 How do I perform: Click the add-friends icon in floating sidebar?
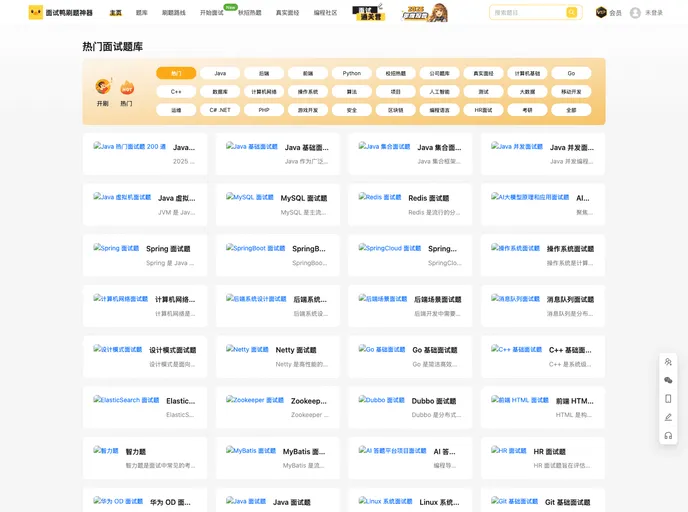pyautogui.click(x=668, y=361)
